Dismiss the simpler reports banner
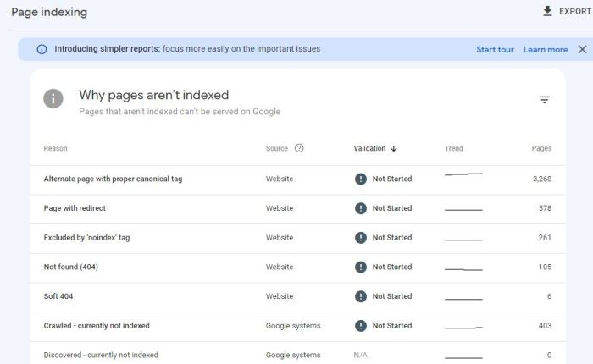 coord(582,49)
